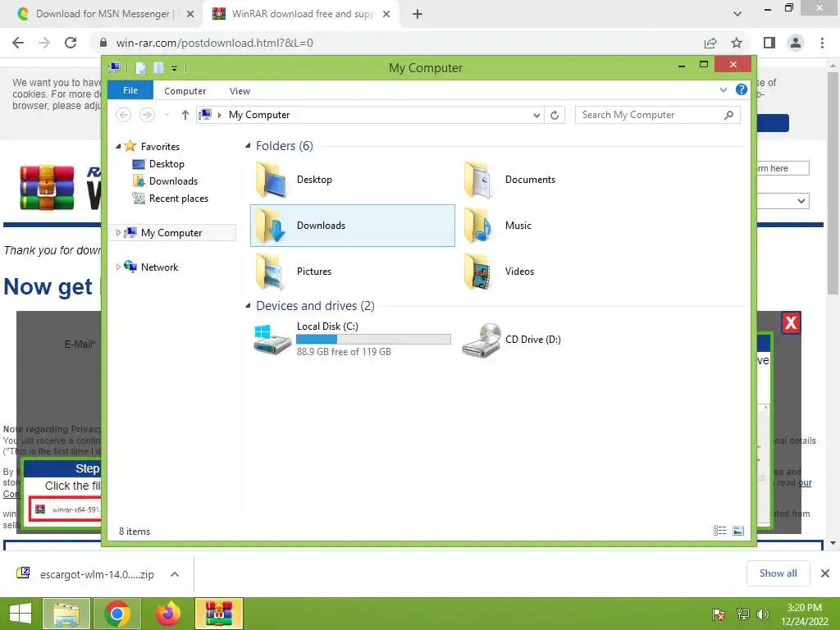The image size is (840, 630).
Task: Open recent locations dropdown arrow
Action: (167, 115)
